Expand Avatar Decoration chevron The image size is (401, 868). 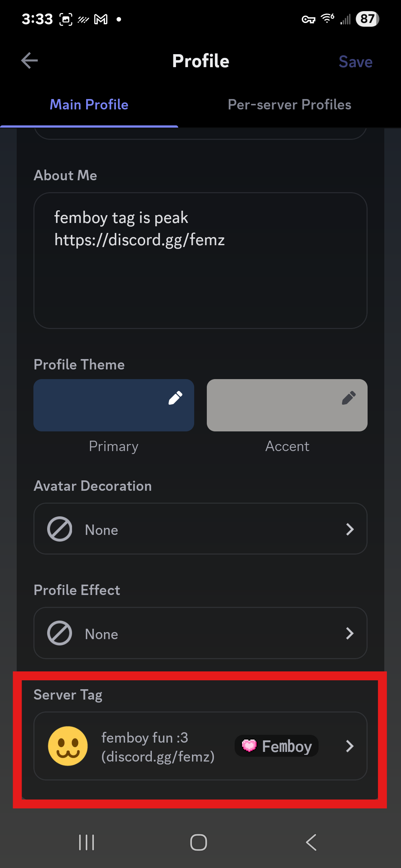pyautogui.click(x=350, y=529)
